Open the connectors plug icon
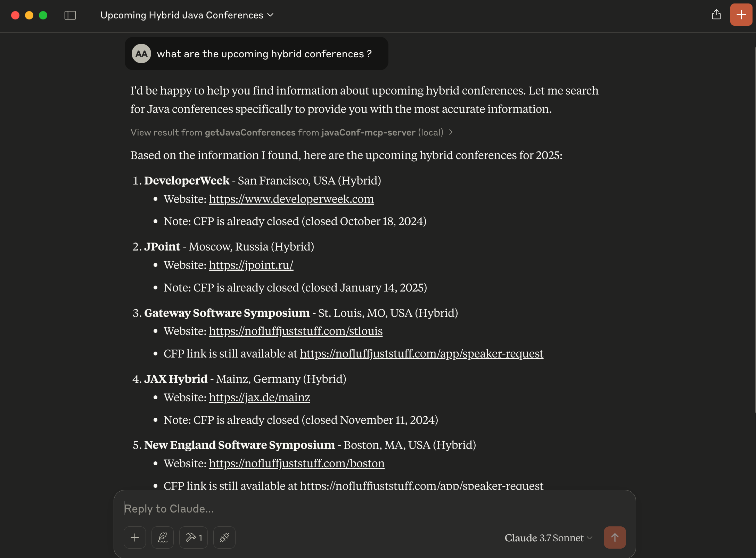The height and width of the screenshot is (558, 756). click(x=224, y=538)
